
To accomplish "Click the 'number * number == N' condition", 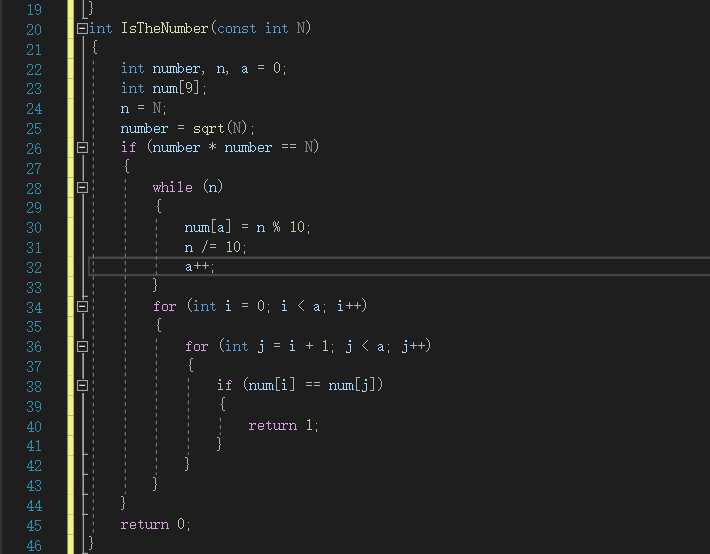I will pos(233,147).
